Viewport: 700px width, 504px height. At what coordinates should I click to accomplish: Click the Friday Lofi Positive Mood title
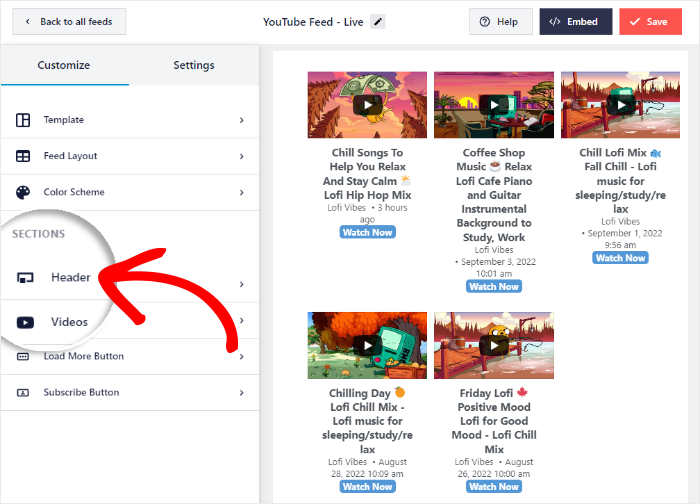(494, 421)
